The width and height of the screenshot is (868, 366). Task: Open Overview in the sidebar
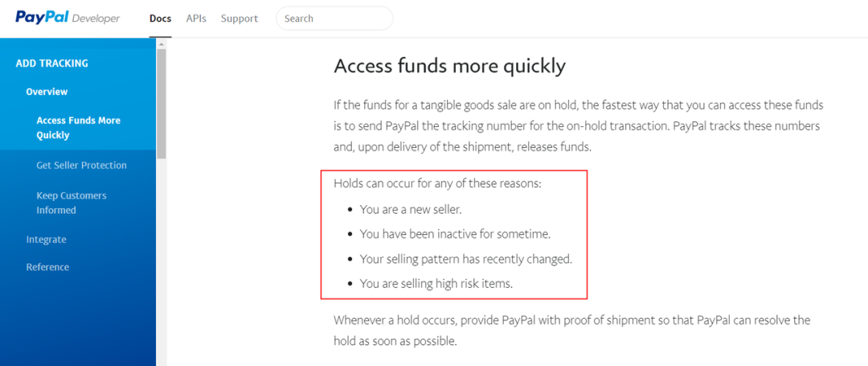[47, 92]
